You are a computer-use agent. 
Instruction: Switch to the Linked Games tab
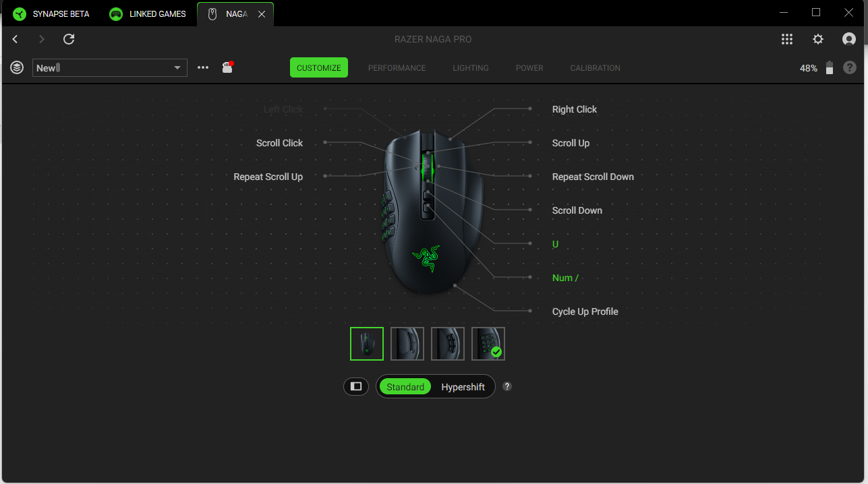(148, 14)
